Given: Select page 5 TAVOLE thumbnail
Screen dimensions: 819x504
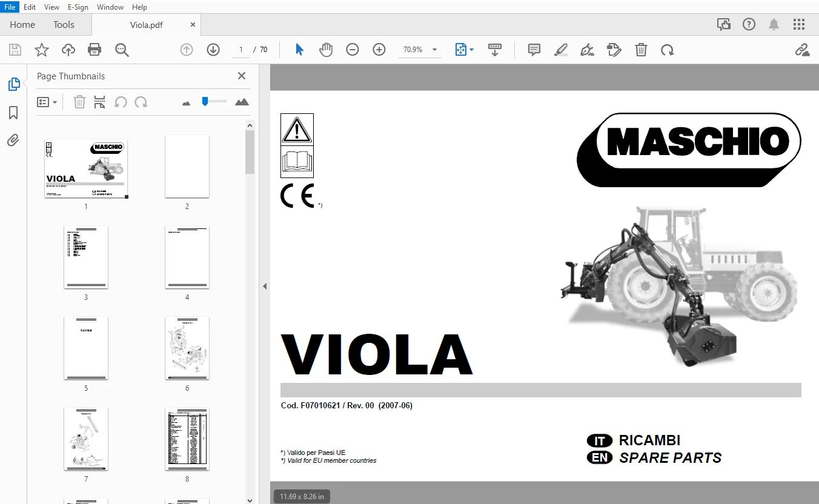Looking at the screenshot, I should pos(86,348).
